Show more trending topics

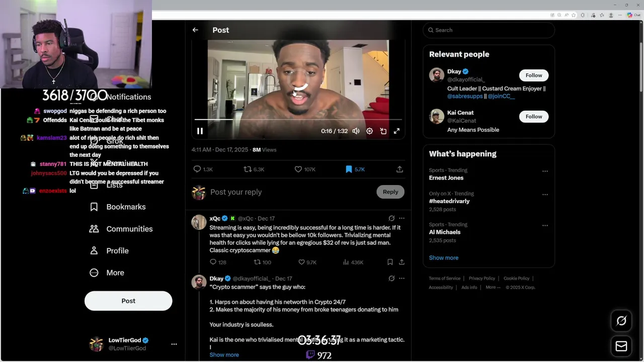[444, 258]
